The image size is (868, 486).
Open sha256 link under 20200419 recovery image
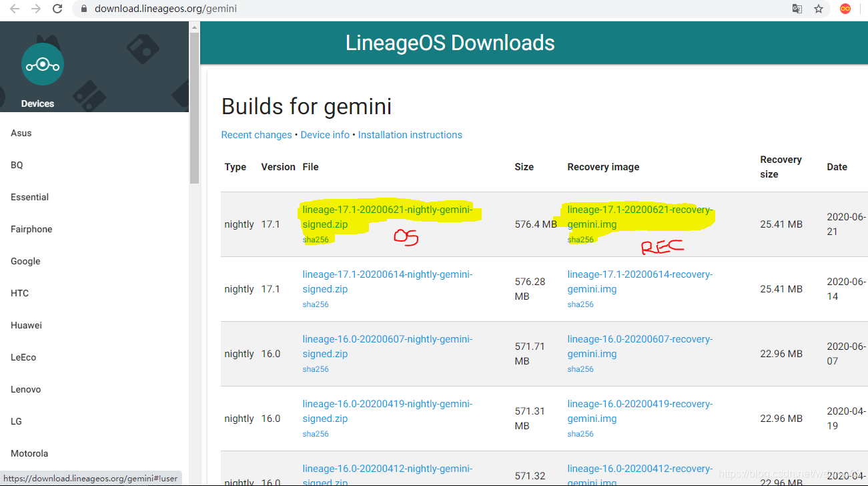tap(580, 434)
